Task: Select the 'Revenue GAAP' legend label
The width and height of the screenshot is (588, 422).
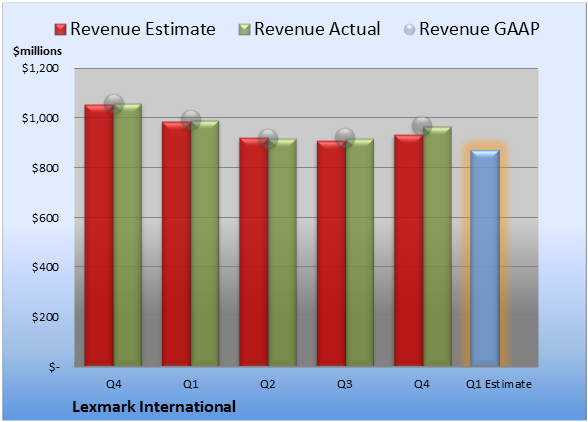Action: coord(479,29)
